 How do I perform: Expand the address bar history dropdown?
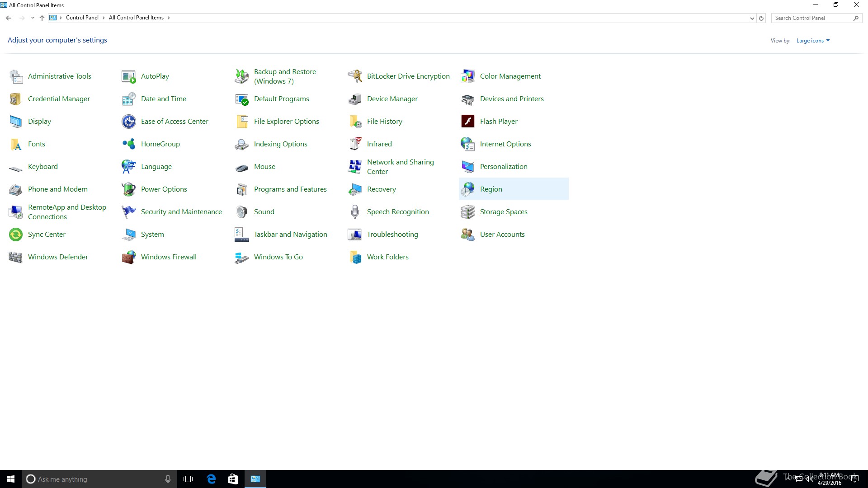(752, 18)
